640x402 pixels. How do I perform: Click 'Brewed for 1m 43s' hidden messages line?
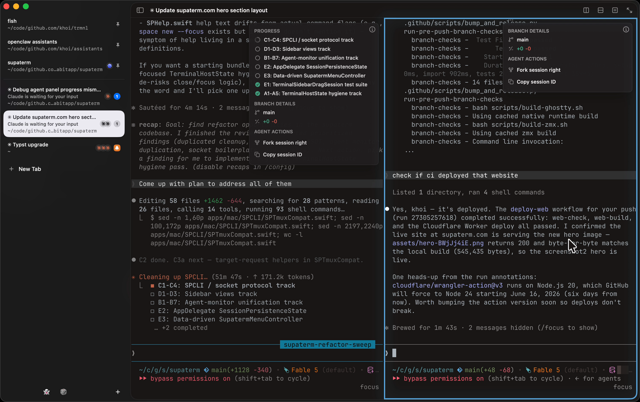[495, 328]
